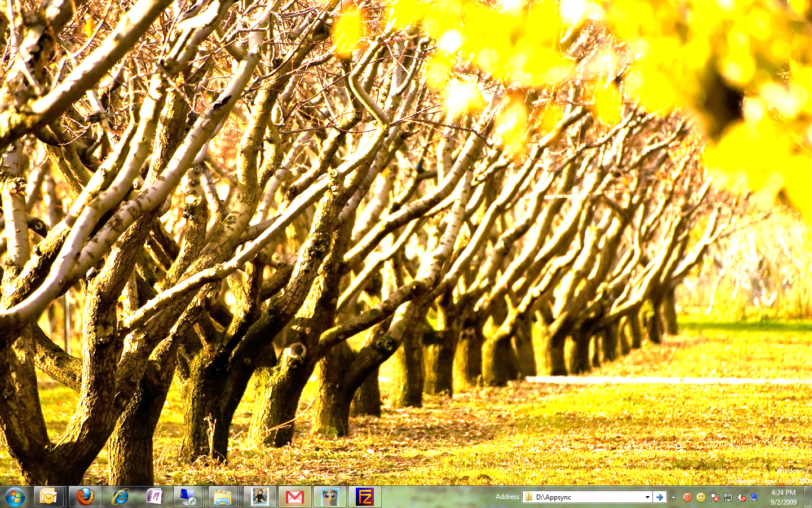This screenshot has width=812, height=508.
Task: Open the clock showing 4:24 PM
Action: 783,497
